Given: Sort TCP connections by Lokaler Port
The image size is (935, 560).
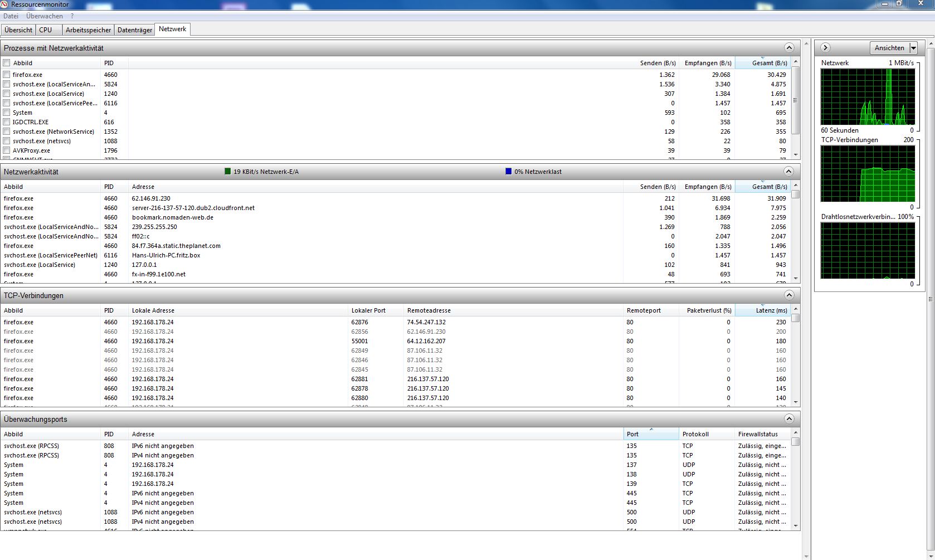Looking at the screenshot, I should 376,310.
